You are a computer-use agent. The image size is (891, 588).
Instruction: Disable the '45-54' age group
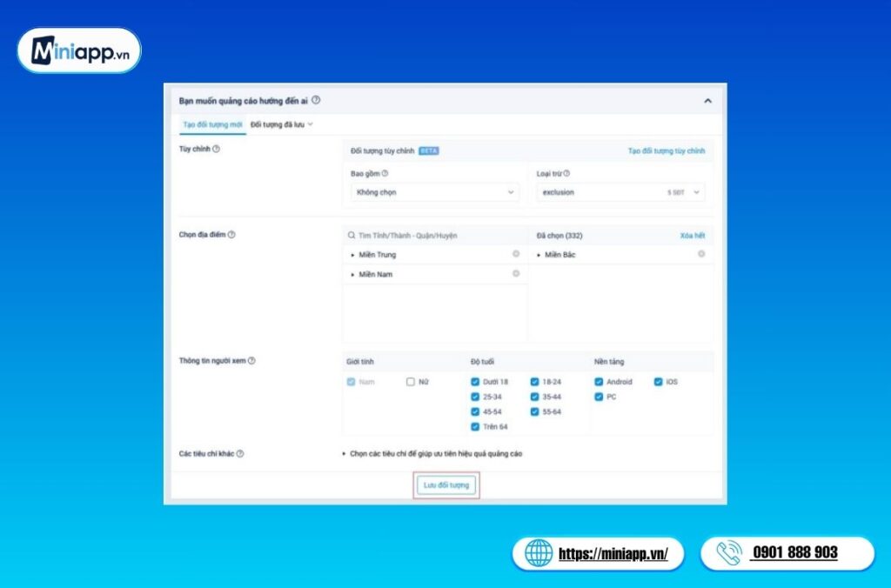[475, 411]
